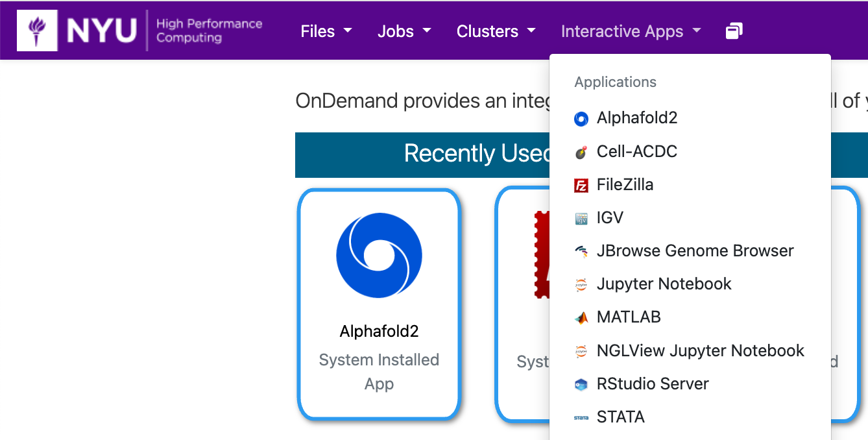Click the NGLView Jupyter Notebook icon

pos(581,352)
